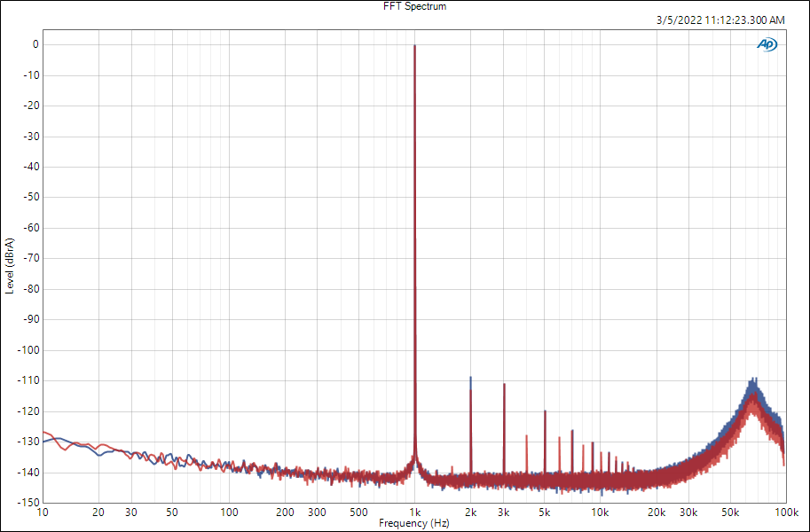Click the -150 level axis tick label
Image resolution: width=810 pixels, height=532 pixels.
28,502
